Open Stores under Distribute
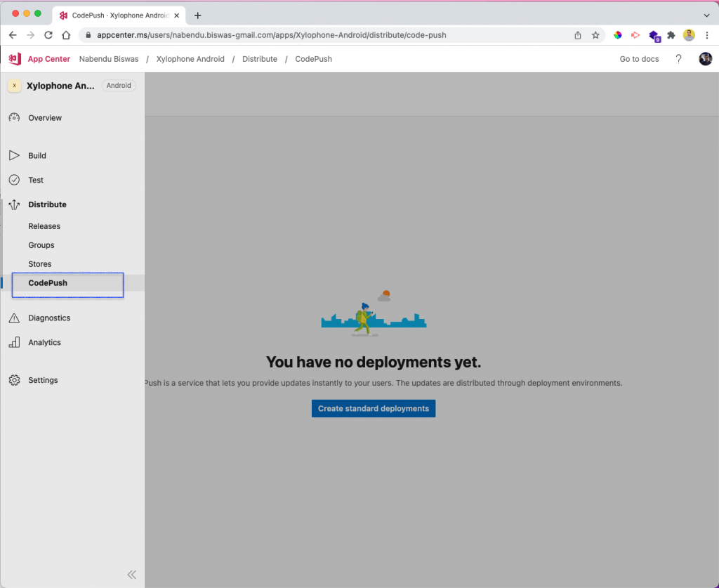 tap(40, 263)
